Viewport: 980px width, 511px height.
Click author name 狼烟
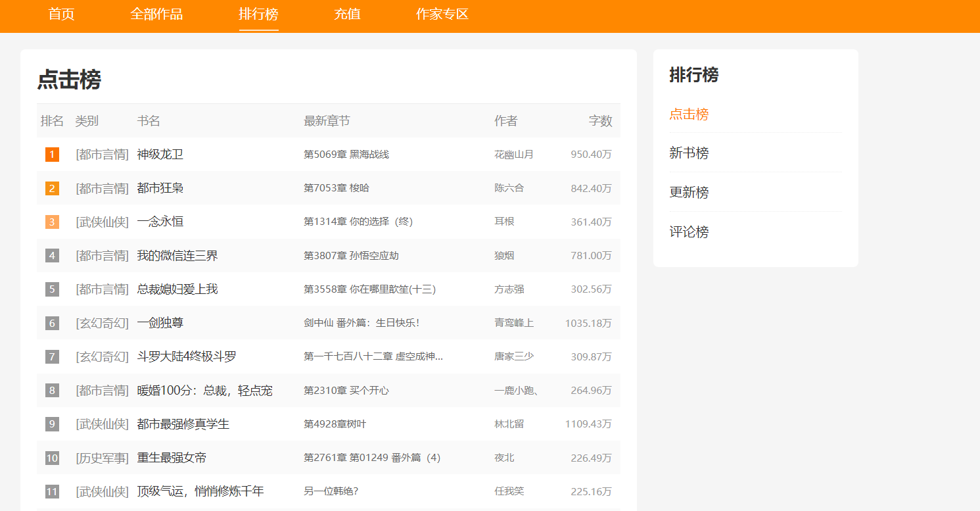coord(504,255)
